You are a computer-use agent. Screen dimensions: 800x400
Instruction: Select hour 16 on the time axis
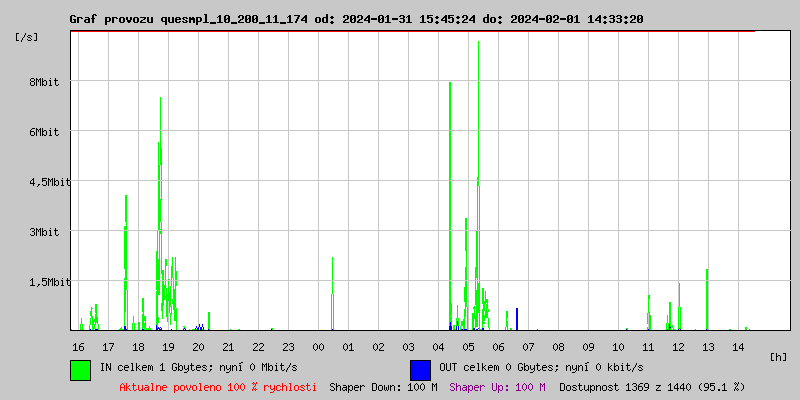point(79,346)
